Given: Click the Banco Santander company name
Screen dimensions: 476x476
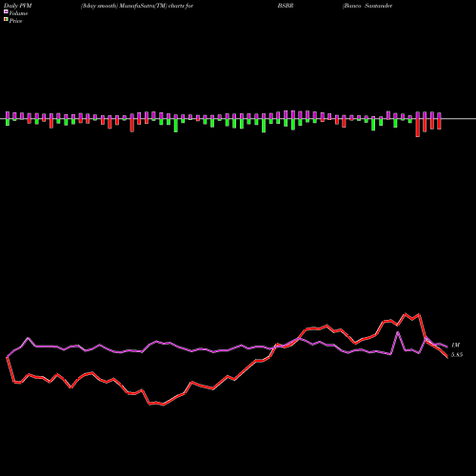Looking at the screenshot, I should click(x=367, y=6).
